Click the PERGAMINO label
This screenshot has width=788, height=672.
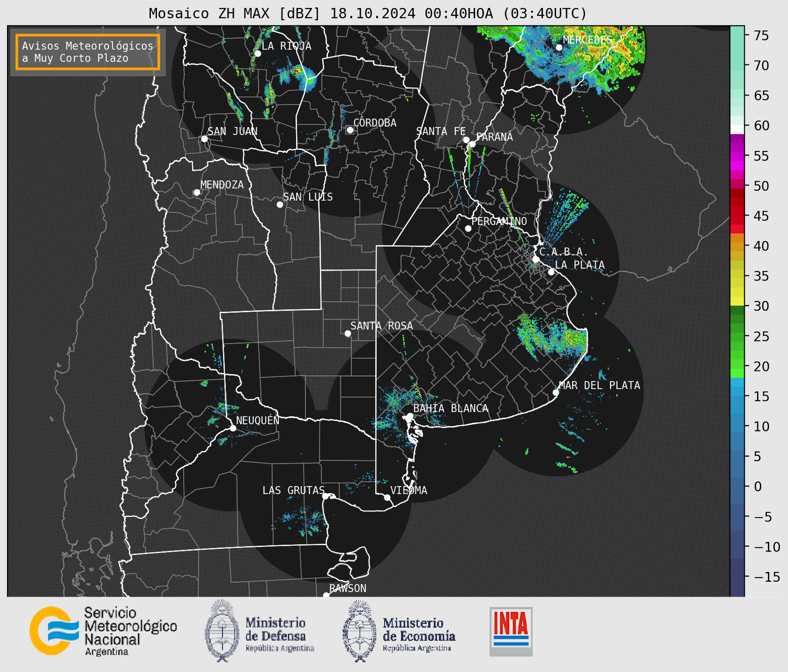499,221
